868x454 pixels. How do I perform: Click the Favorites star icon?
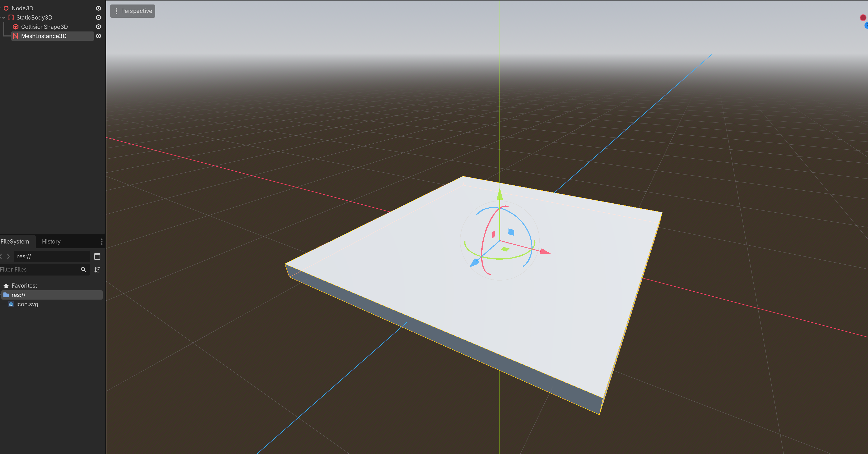pos(6,286)
